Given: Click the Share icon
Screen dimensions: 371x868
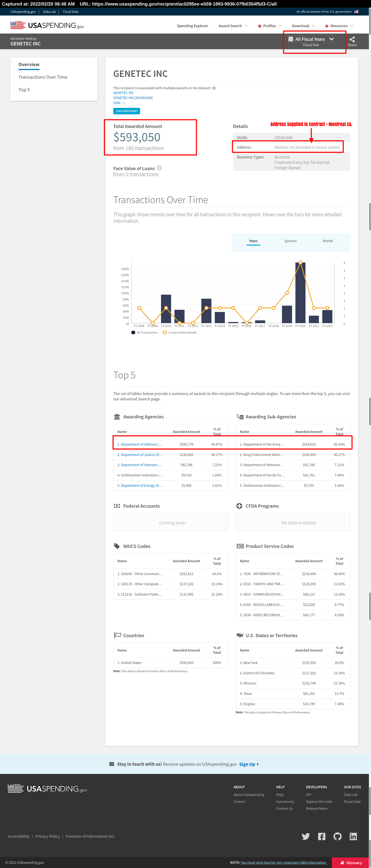Looking at the screenshot, I should pyautogui.click(x=352, y=39).
